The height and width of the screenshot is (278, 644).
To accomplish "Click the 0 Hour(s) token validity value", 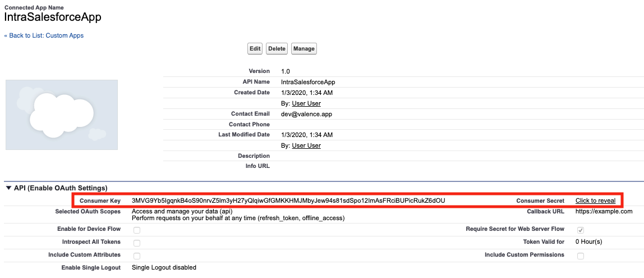I will (589, 242).
